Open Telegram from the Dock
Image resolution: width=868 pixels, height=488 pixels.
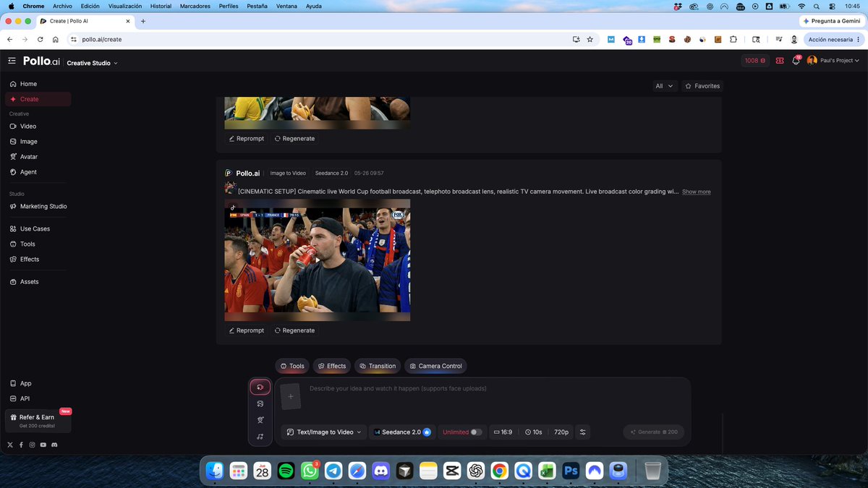point(333,471)
